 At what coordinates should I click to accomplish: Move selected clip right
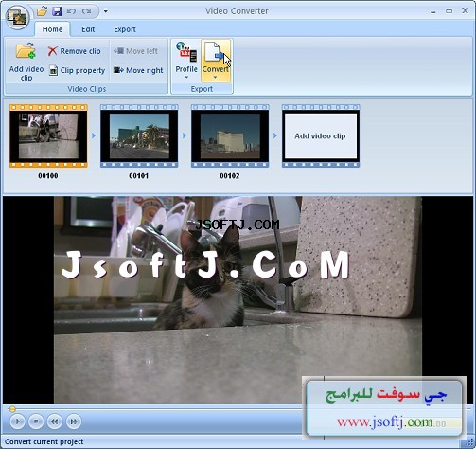pos(138,70)
